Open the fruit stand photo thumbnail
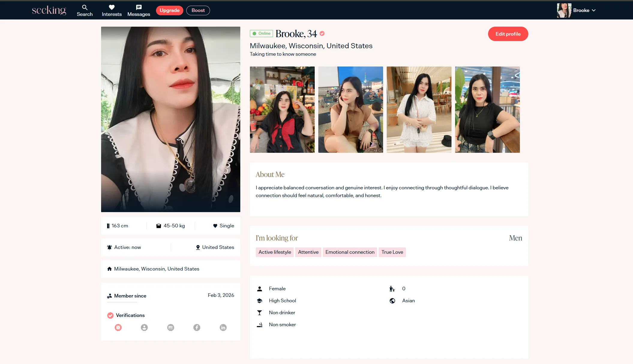 point(282,110)
